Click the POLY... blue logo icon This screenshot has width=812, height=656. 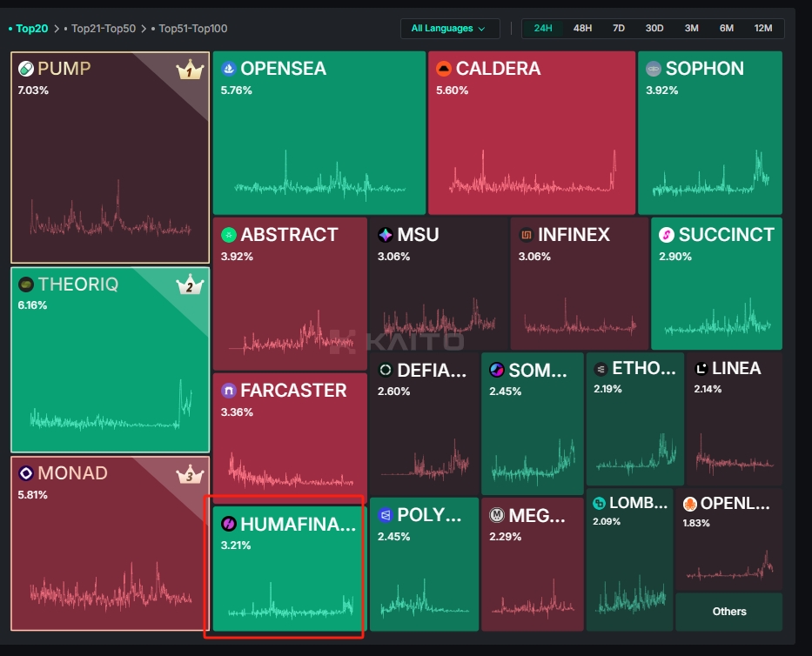click(x=386, y=515)
